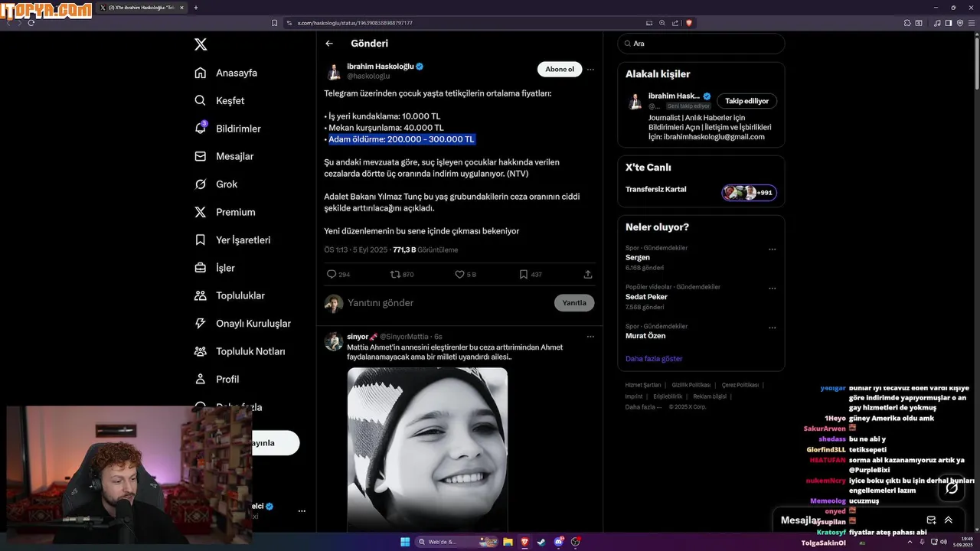Click the browser address bar URL
Image resolution: width=980 pixels, height=551 pixels.
click(x=355, y=23)
